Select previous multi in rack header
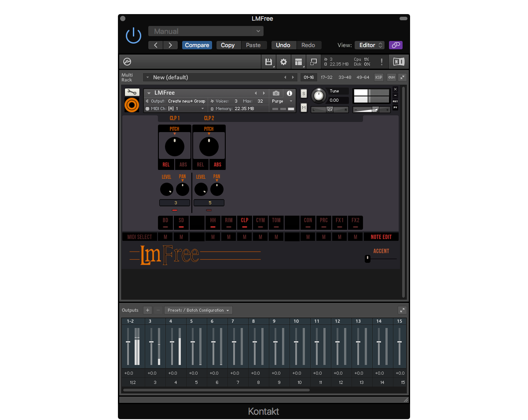 285,77
